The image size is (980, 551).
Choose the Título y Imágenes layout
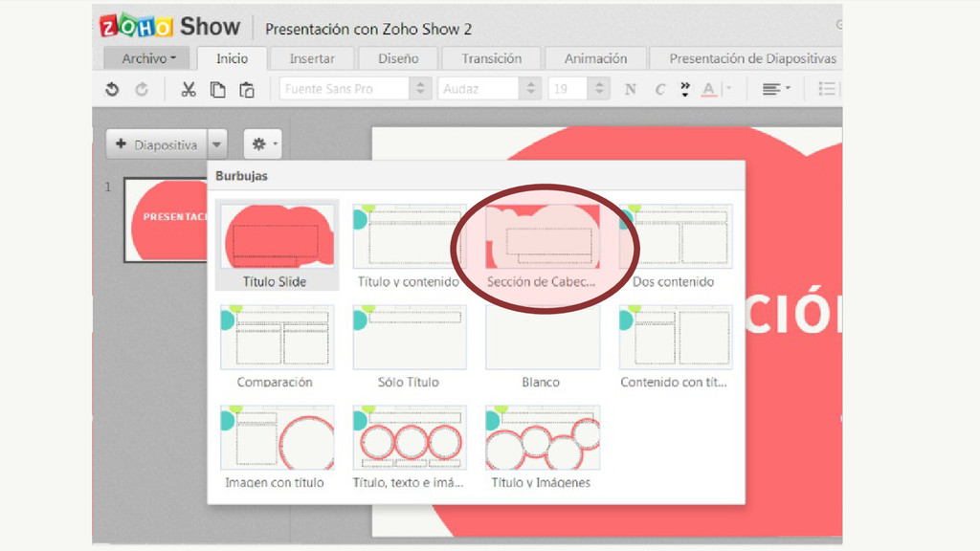tap(542, 447)
